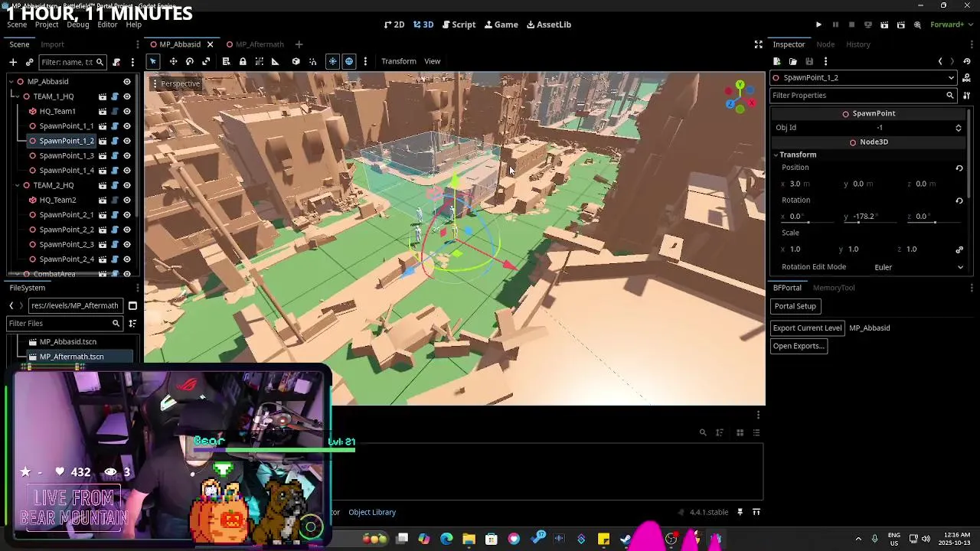
Task: Select the Select Mode arrow tool
Action: point(153,61)
